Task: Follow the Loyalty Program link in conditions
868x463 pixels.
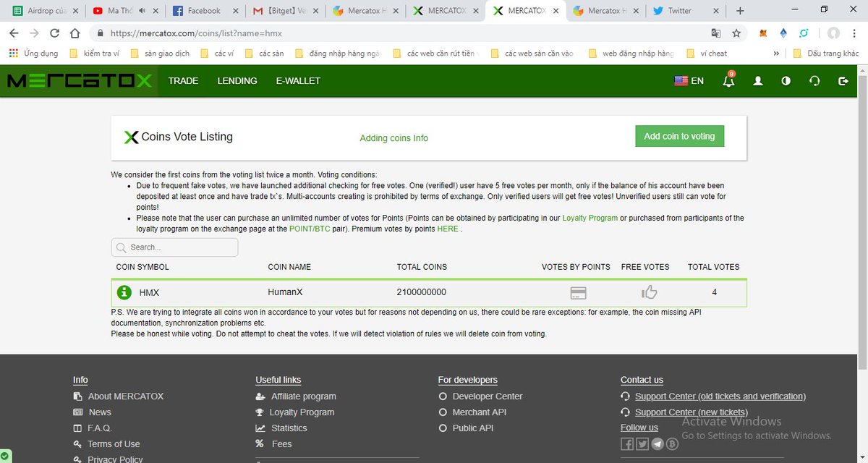Action: click(590, 218)
